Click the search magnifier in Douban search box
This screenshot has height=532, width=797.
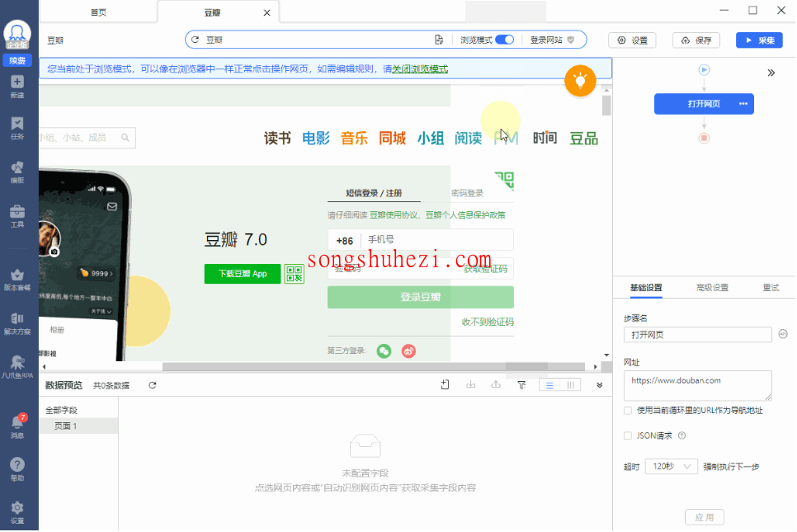tap(125, 137)
